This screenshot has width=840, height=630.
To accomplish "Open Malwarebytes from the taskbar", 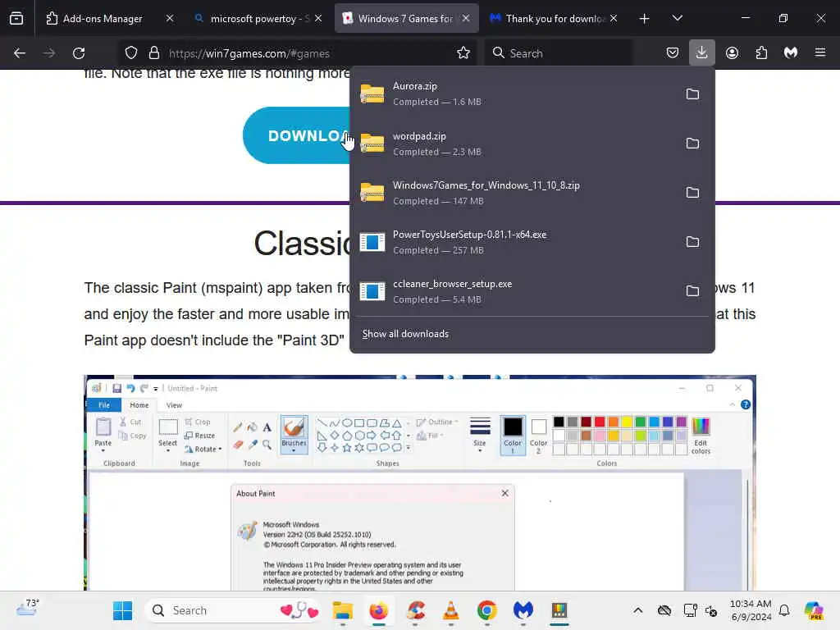I will pyautogui.click(x=523, y=610).
